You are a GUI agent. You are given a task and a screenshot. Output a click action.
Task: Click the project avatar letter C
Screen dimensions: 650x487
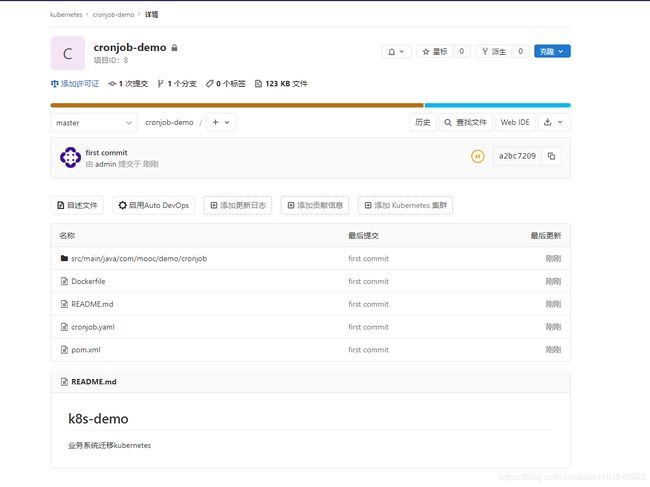(x=68, y=53)
